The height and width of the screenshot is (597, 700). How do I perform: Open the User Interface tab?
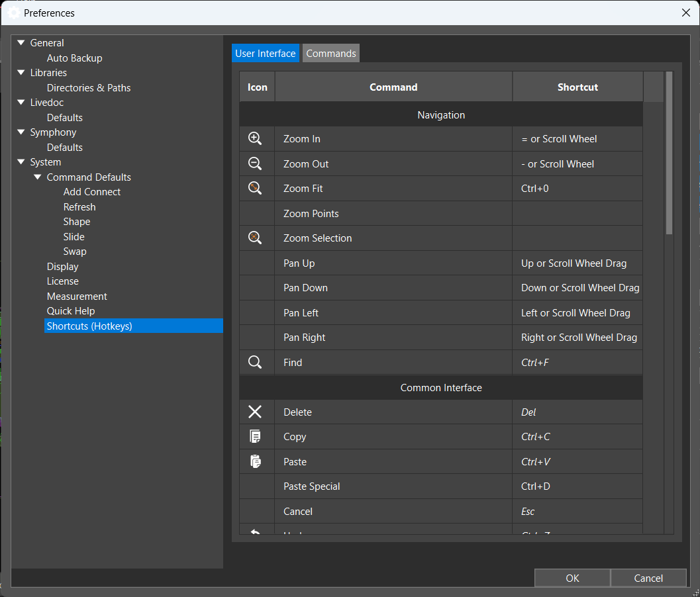coord(265,53)
